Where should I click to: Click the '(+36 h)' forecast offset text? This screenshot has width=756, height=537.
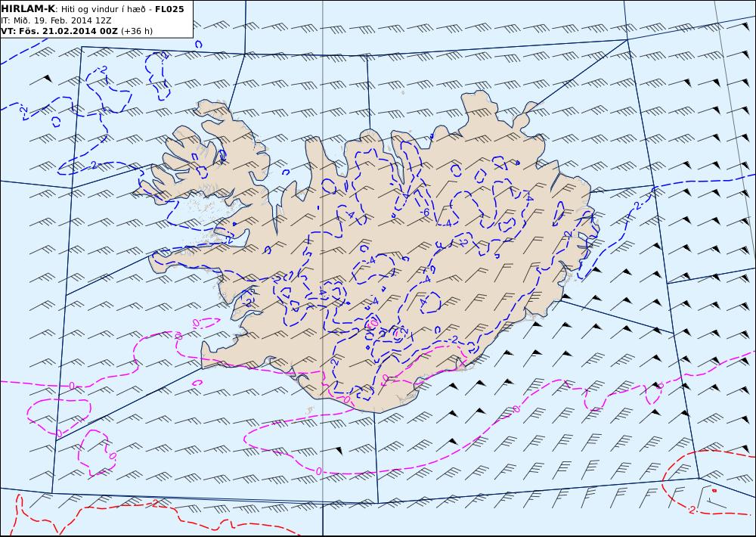(136, 31)
